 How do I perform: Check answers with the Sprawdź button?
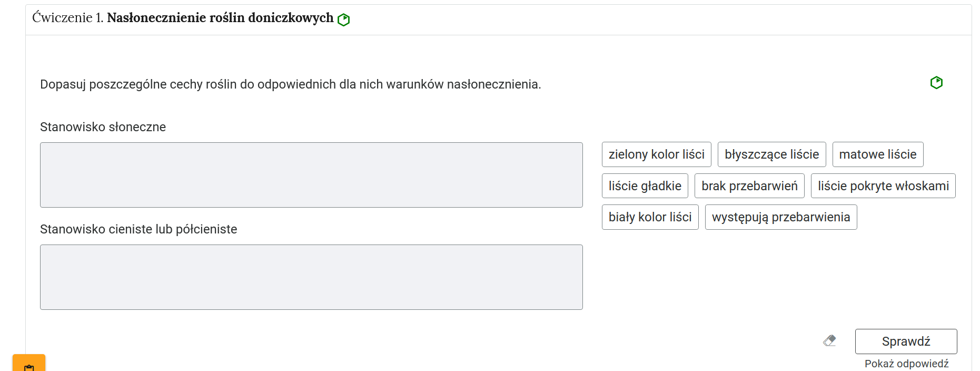click(906, 341)
